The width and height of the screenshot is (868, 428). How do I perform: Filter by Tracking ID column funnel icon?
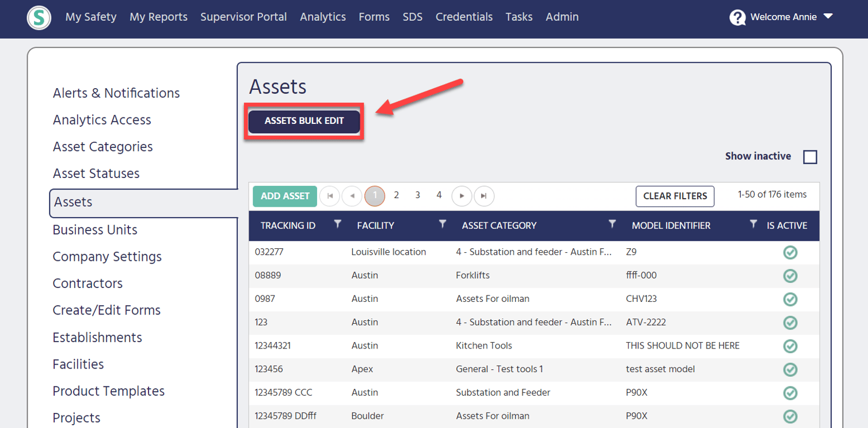338,224
